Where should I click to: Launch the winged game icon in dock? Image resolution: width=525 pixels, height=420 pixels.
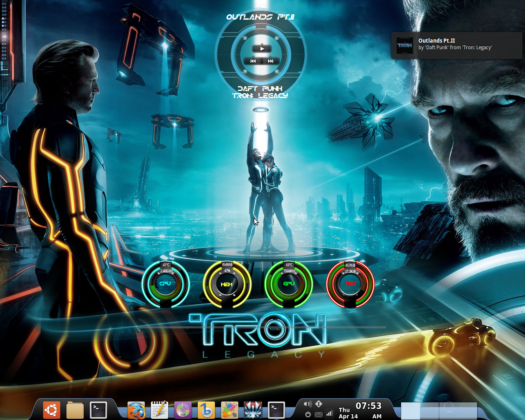tap(253, 409)
